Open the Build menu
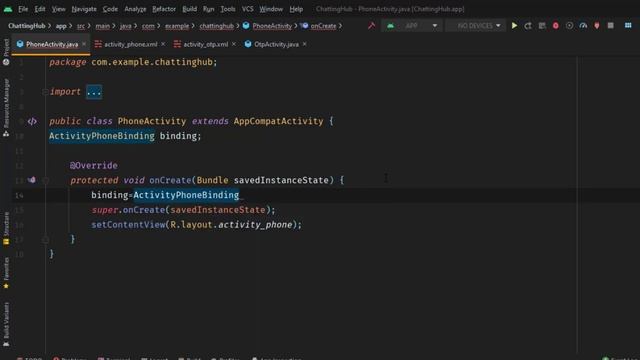The height and width of the screenshot is (360, 640). (189, 9)
